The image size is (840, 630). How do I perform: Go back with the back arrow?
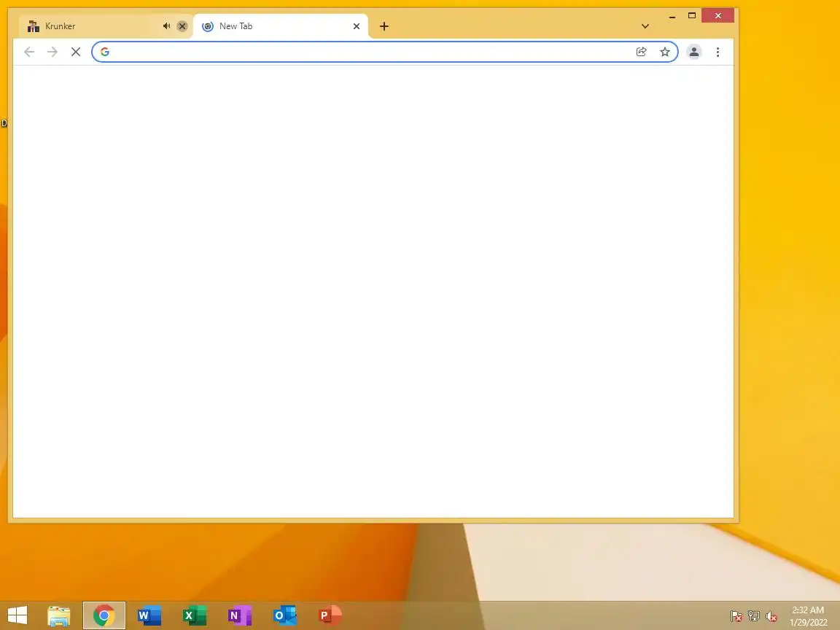[x=29, y=52]
